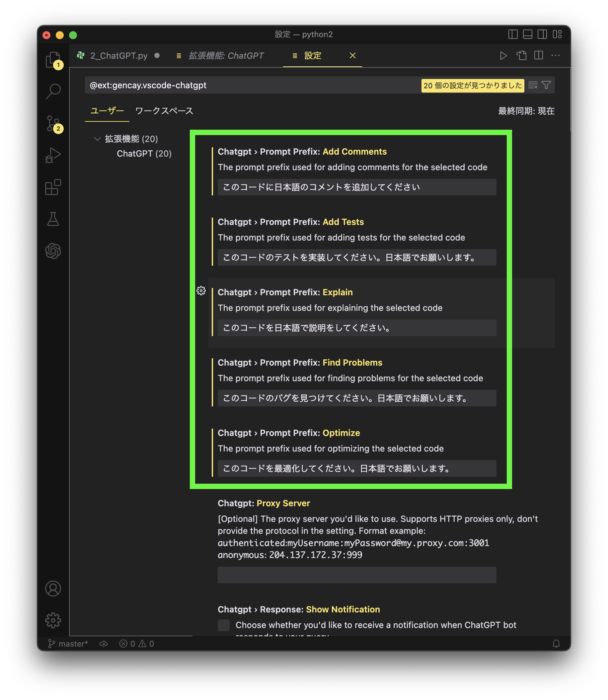Select the ユーザー settings scope tab
Image resolution: width=608 pixels, height=700 pixels.
(107, 110)
